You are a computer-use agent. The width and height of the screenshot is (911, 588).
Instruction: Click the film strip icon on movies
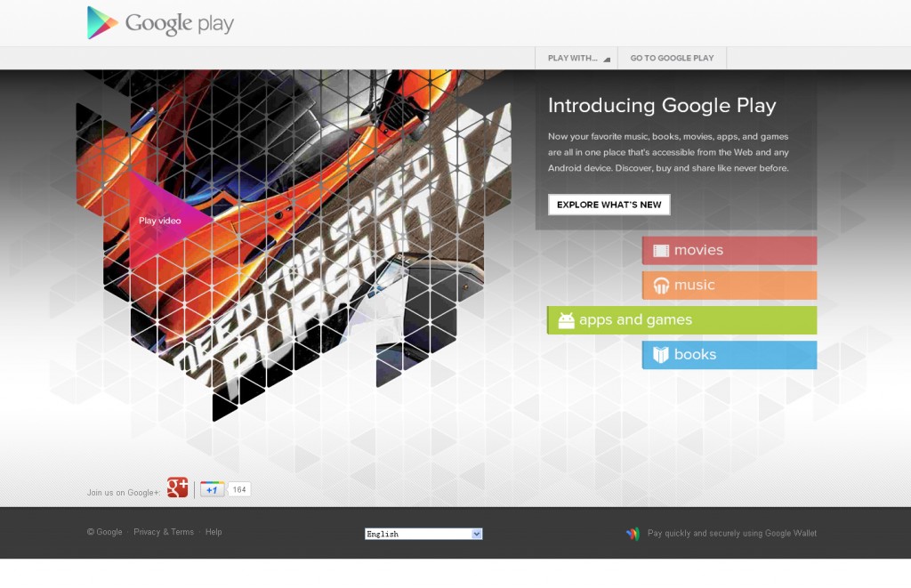661,251
